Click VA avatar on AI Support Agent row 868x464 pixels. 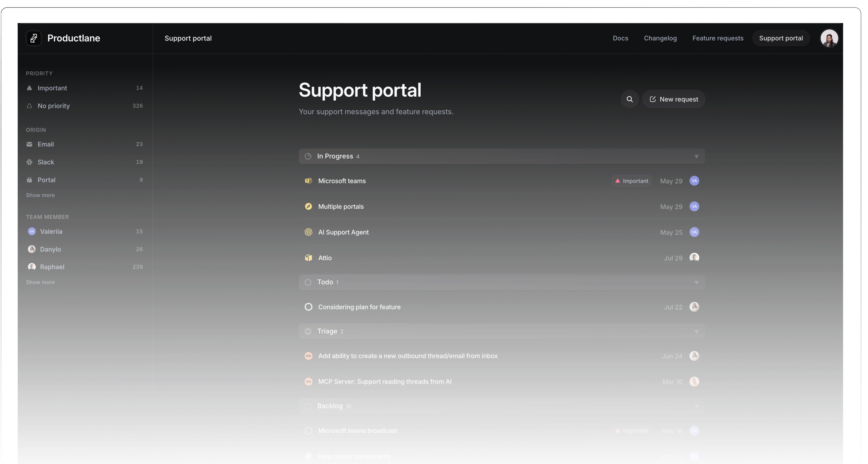(x=694, y=232)
